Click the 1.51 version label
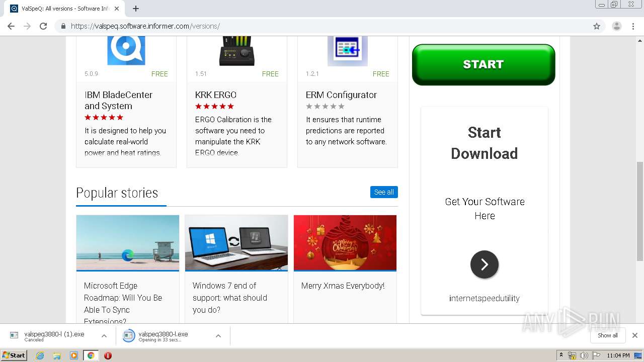 201,74
